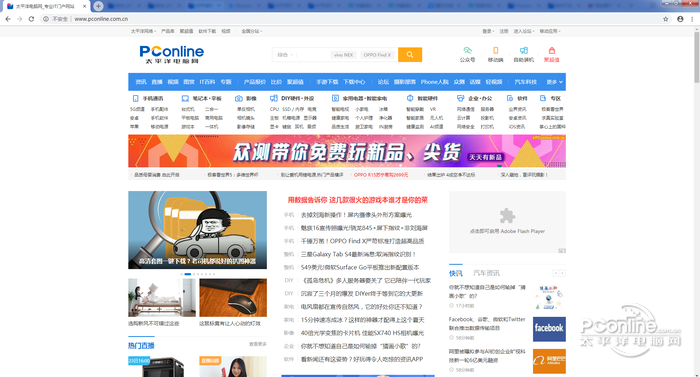
Task: Open 下载中心 in the navigation bar
Action: click(354, 82)
